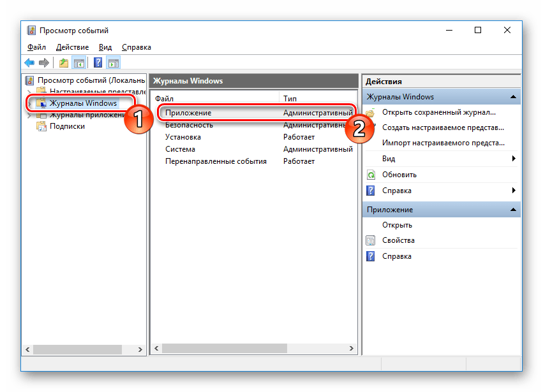Expand the Журналы Windows tree node
This screenshot has height=392, width=543.
coord(29,103)
